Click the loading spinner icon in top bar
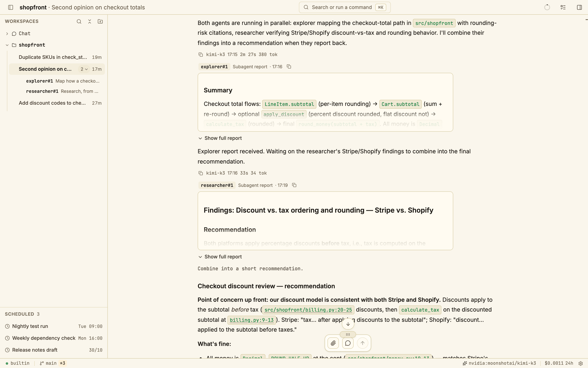This screenshot has height=368, width=588. [x=547, y=7]
